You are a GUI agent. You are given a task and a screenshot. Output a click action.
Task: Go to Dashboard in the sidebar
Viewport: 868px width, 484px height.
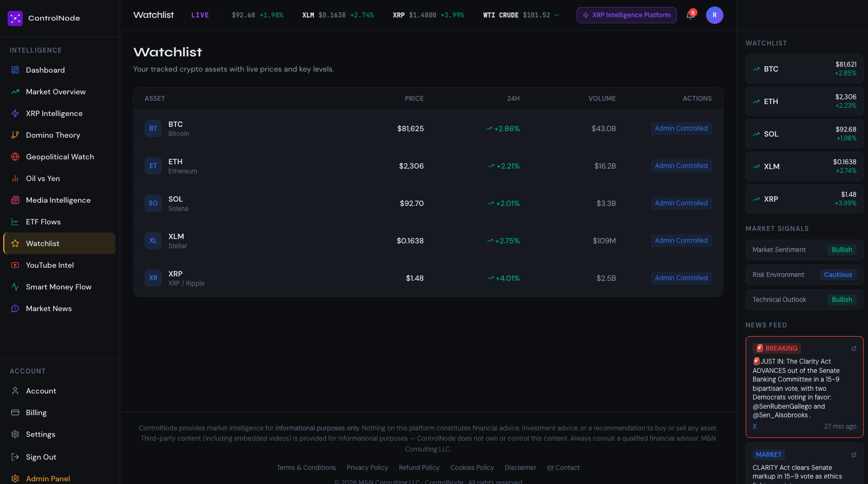tap(60, 70)
